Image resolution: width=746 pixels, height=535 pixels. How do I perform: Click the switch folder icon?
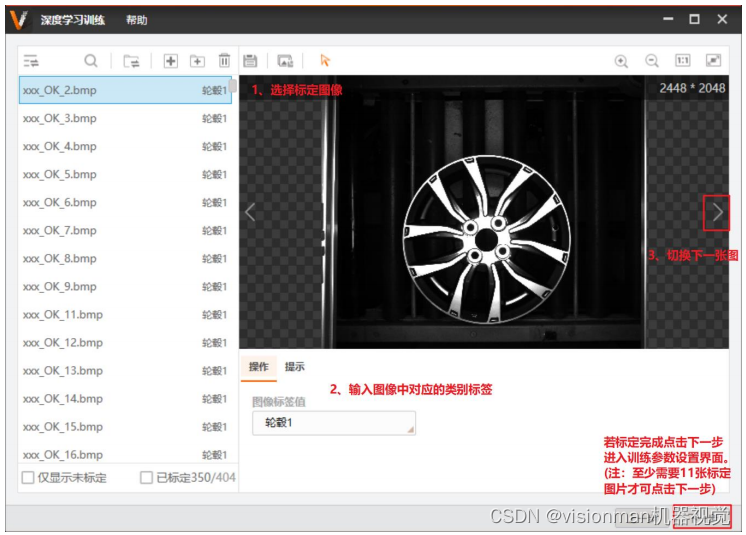tap(131, 61)
